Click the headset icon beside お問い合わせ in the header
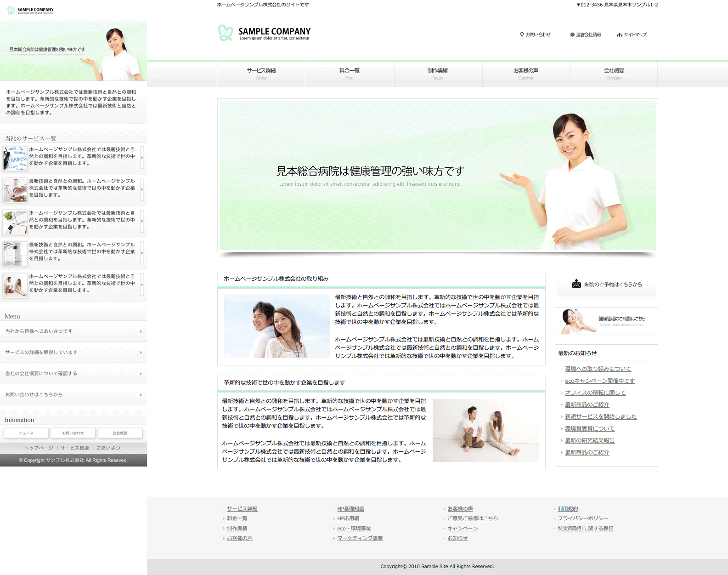 [522, 34]
